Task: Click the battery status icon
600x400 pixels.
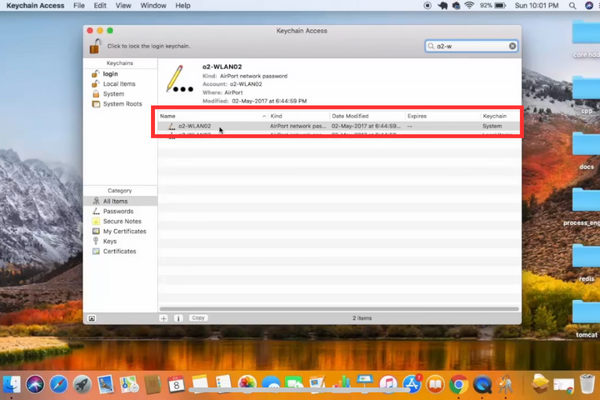Action: [500, 6]
